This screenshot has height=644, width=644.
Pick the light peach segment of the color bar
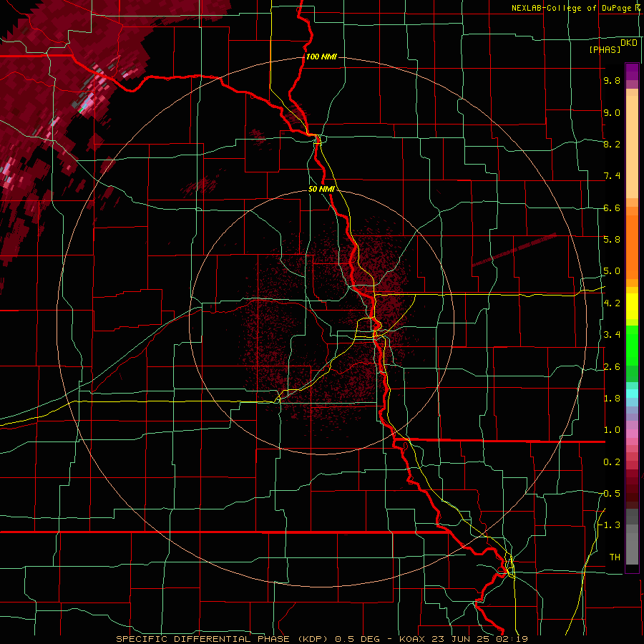[x=632, y=147]
